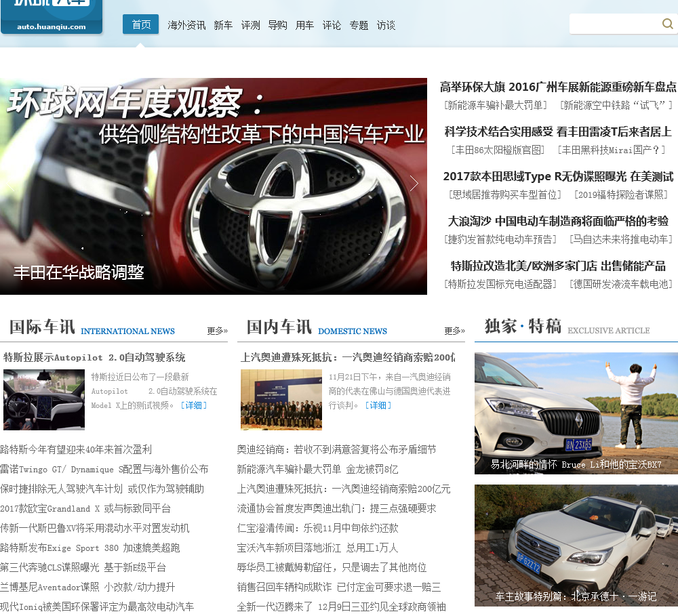The height and width of the screenshot is (616, 678).
Task: Select the 访谈 navigation item
Action: (x=386, y=26)
